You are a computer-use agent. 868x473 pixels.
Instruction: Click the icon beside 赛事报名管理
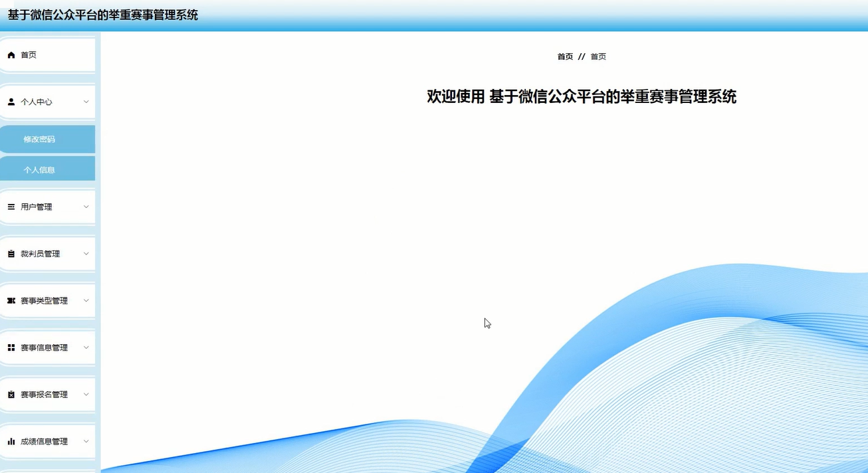point(11,395)
